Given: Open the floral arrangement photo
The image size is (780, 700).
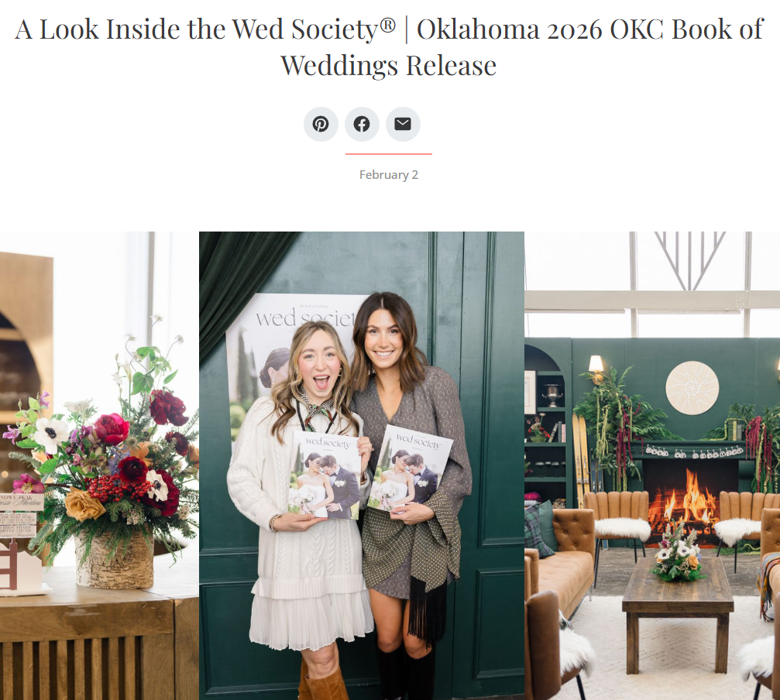Looking at the screenshot, I should [99, 466].
